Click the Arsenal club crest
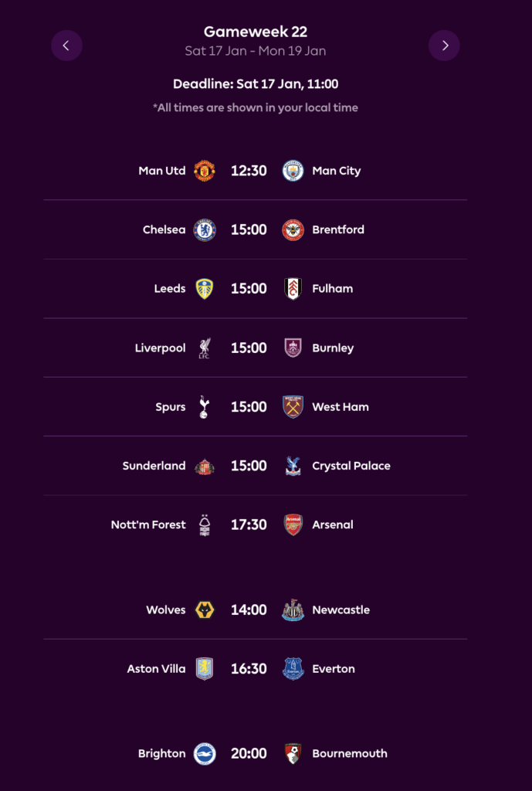532x791 pixels. pyautogui.click(x=293, y=525)
